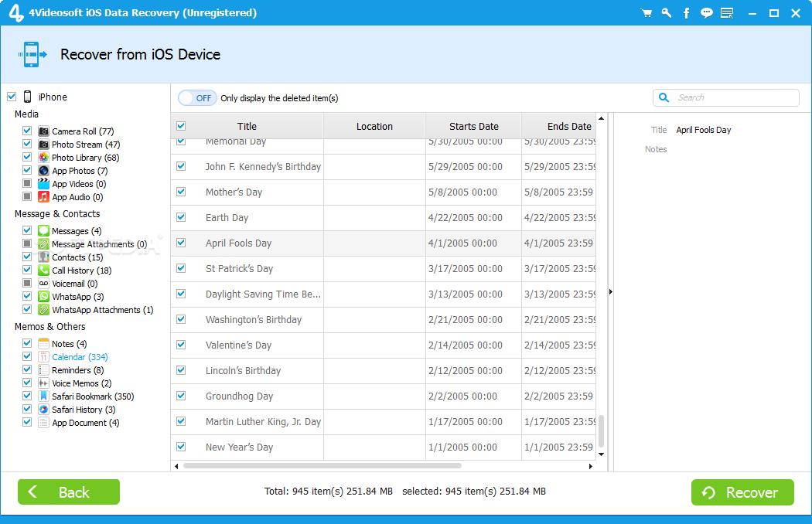Uncheck the iPhone device checkbox
The height and width of the screenshot is (524, 812).
pyautogui.click(x=12, y=97)
